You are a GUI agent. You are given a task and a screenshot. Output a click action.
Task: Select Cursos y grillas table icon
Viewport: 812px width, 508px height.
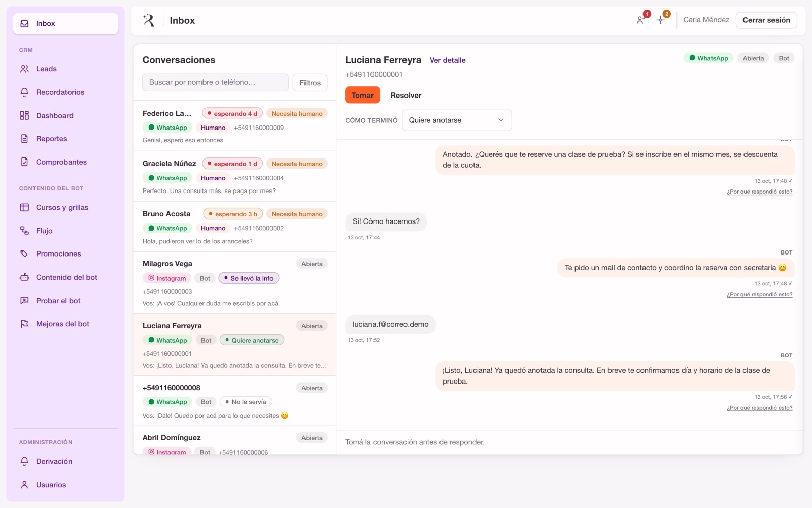pos(24,207)
